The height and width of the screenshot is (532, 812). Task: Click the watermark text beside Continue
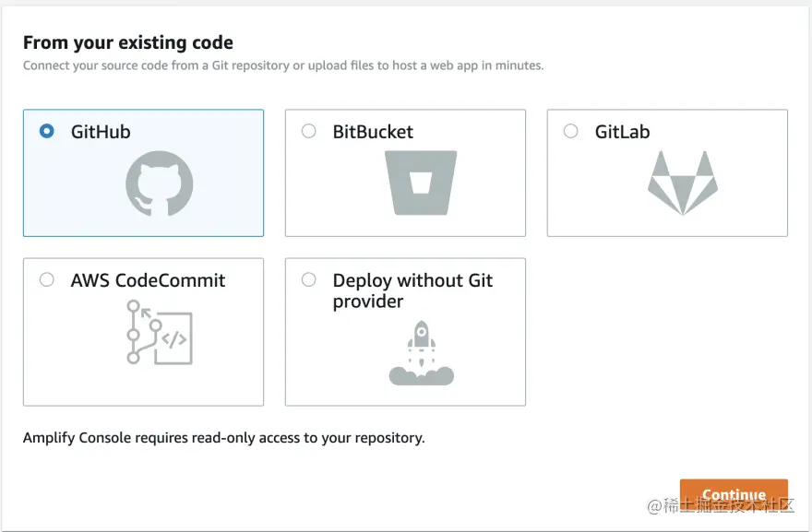[x=720, y=505]
